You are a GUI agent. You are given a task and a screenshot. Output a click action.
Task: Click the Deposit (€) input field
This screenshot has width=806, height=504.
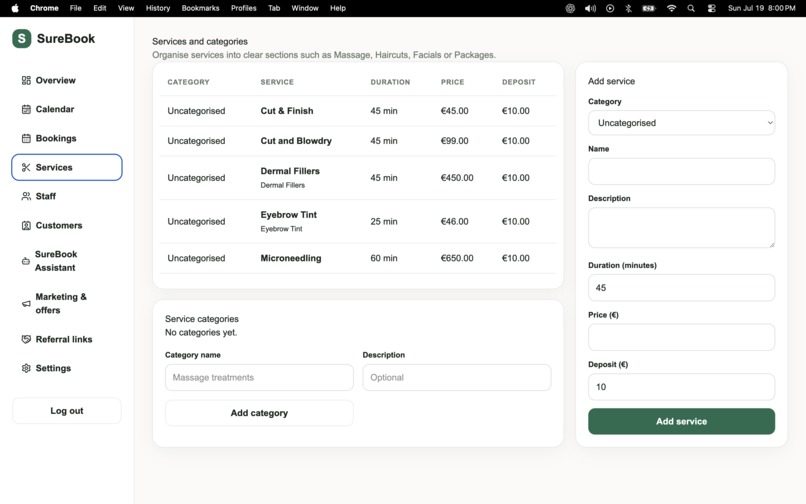[x=681, y=387]
